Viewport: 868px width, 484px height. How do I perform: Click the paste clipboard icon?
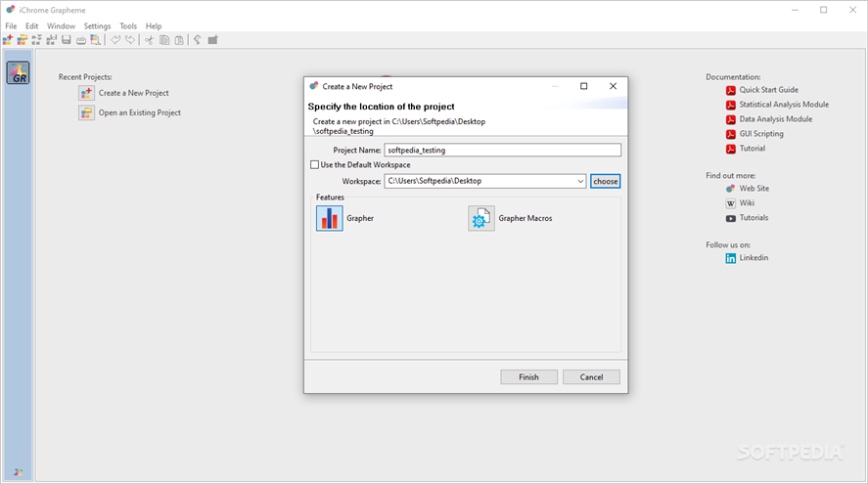pos(179,40)
